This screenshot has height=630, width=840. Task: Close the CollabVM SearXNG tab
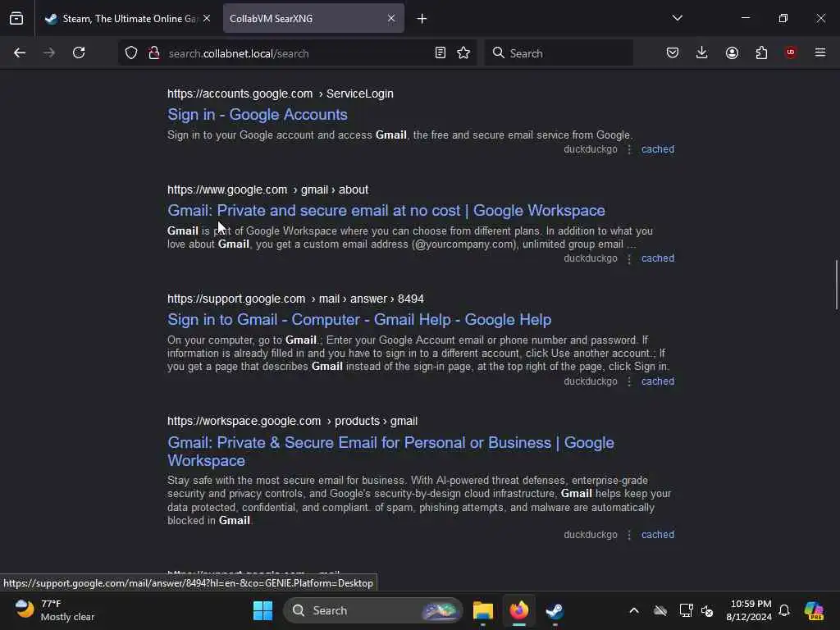pos(391,18)
